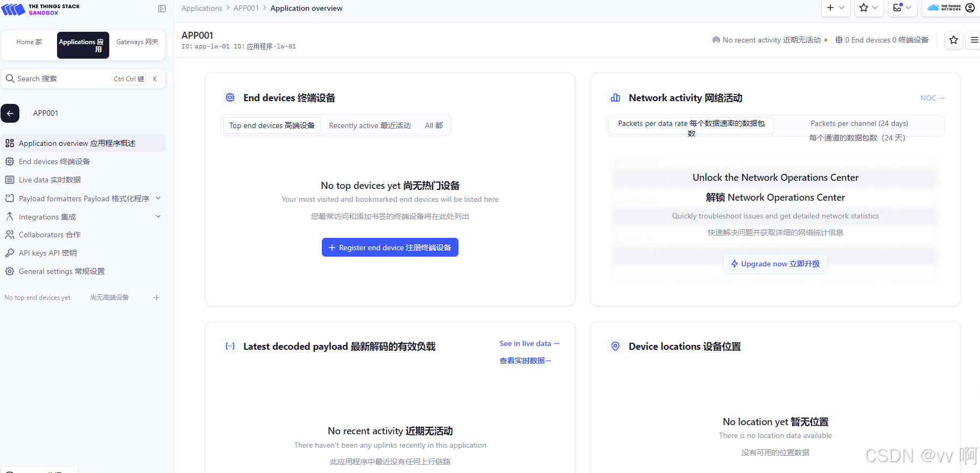Screen dimensions: 980x473
Task: Open the bookmarks star dropdown in header
Action: [x=869, y=8]
